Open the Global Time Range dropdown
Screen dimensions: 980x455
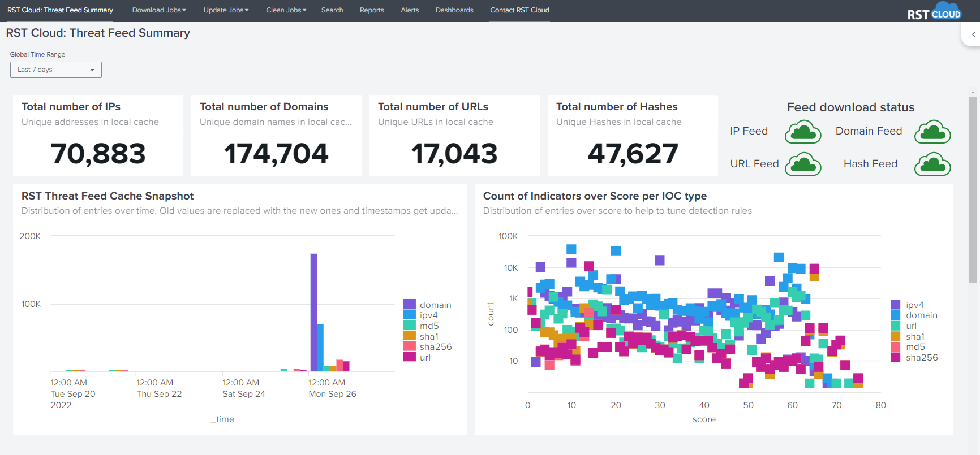click(56, 70)
